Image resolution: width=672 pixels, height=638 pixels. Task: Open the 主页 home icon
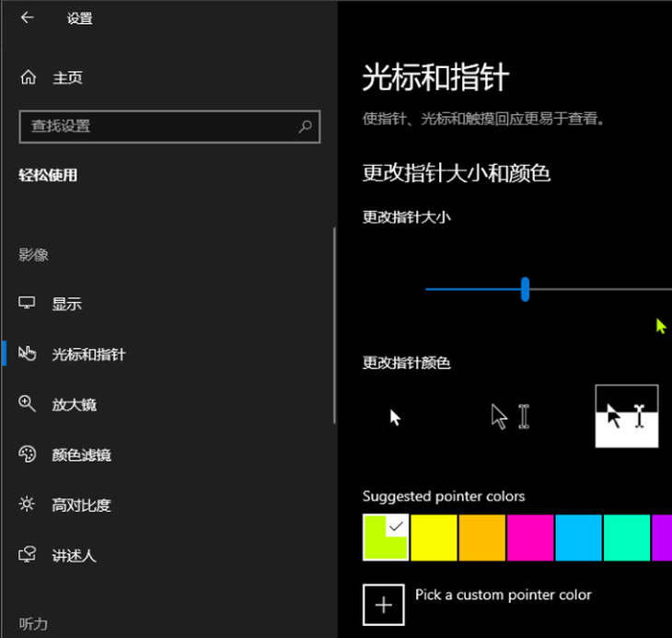(x=29, y=77)
